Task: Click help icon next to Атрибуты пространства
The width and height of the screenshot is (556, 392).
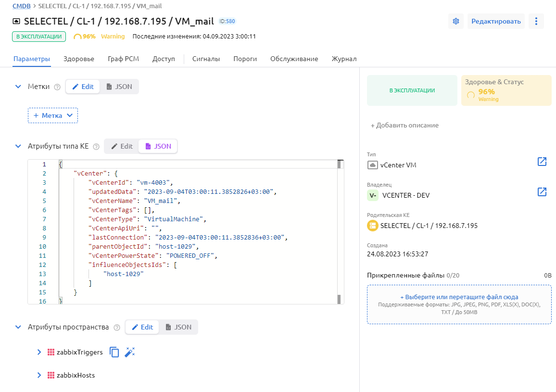Action: (117, 328)
